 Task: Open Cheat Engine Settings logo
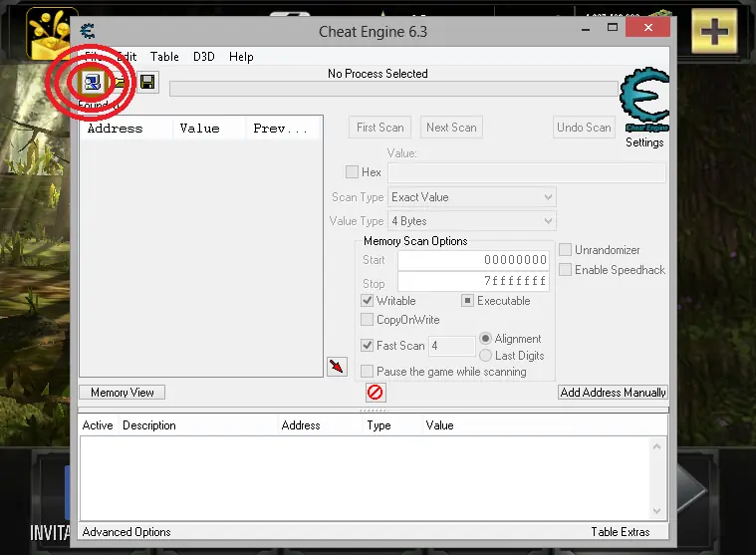[x=644, y=100]
